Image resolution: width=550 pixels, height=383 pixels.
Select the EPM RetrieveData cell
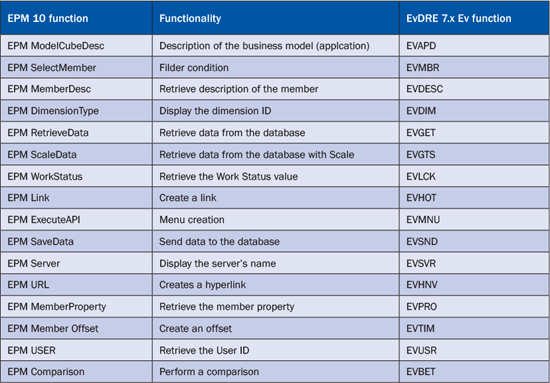(76, 133)
